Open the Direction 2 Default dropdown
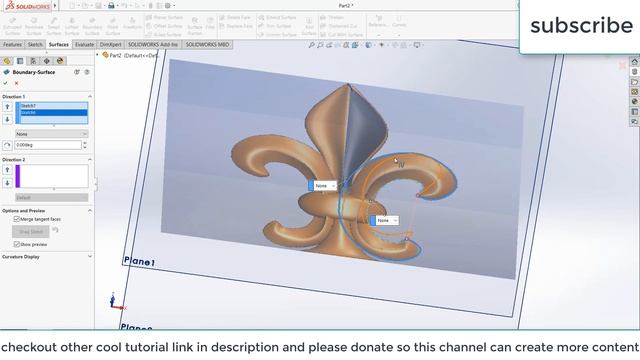Image resolution: width=640 pixels, height=360 pixels. (51, 198)
